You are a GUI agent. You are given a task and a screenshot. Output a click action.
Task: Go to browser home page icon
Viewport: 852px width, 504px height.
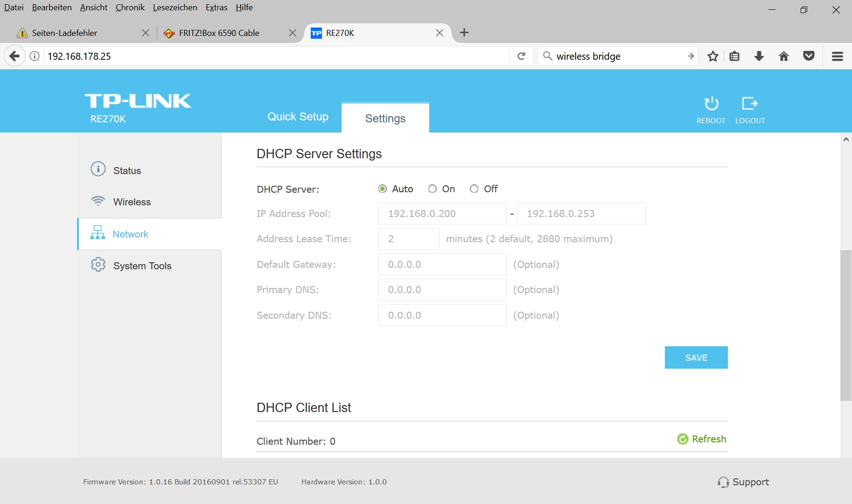(784, 56)
